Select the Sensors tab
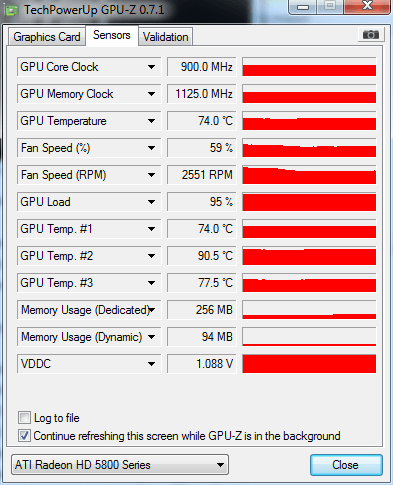Viewport: 393px width, 485px height. [x=112, y=35]
